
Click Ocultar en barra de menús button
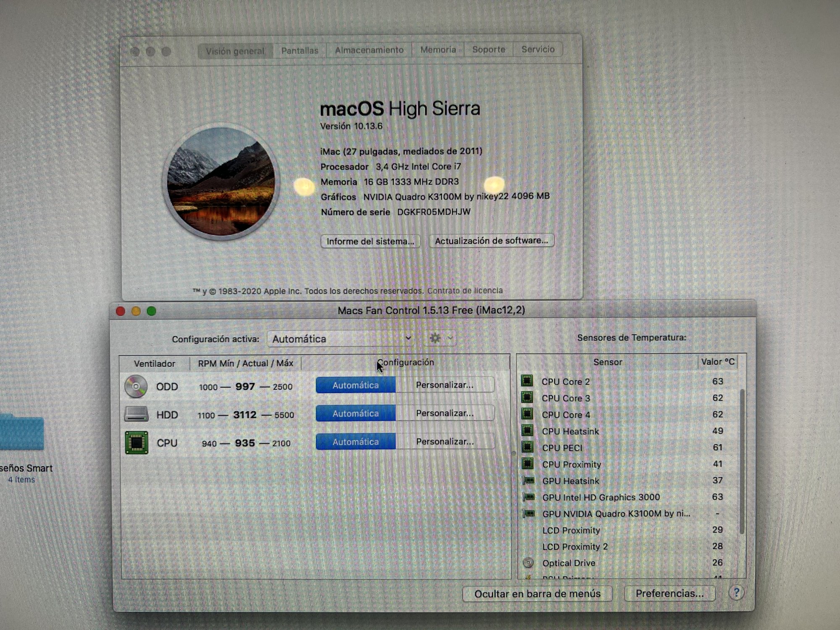click(537, 593)
